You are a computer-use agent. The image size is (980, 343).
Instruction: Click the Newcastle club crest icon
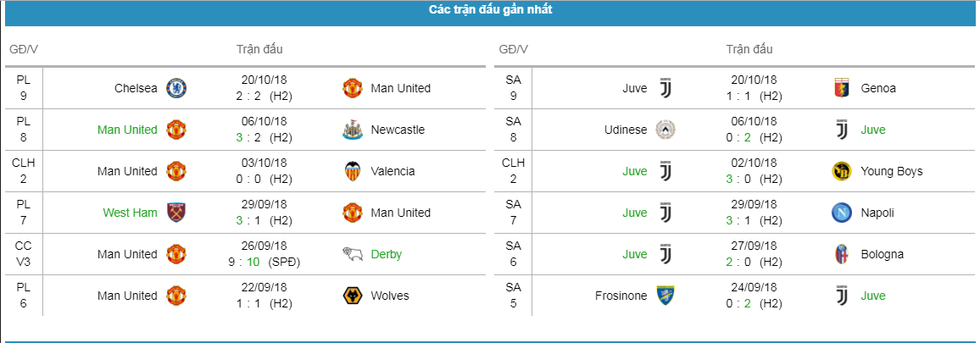click(354, 130)
